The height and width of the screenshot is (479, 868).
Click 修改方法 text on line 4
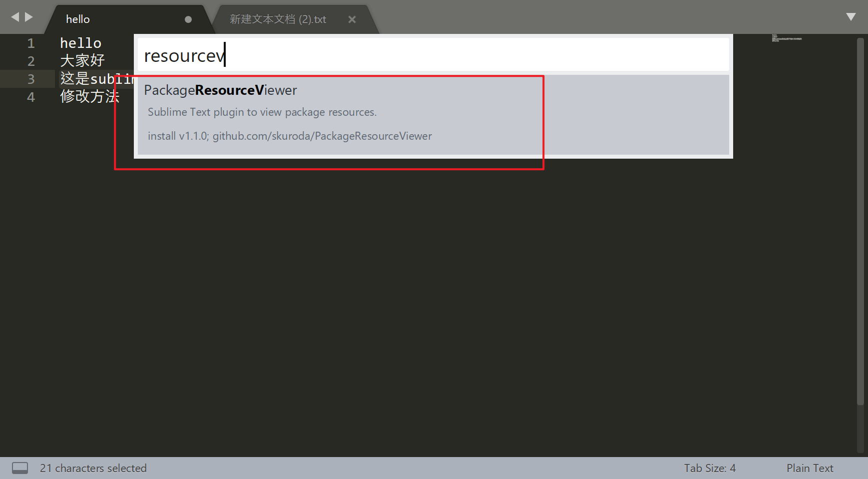tap(90, 96)
